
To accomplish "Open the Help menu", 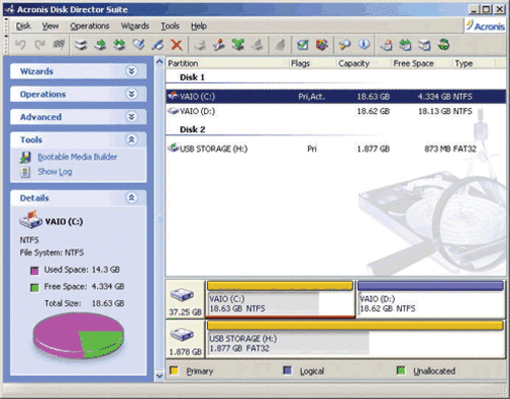I will click(199, 26).
